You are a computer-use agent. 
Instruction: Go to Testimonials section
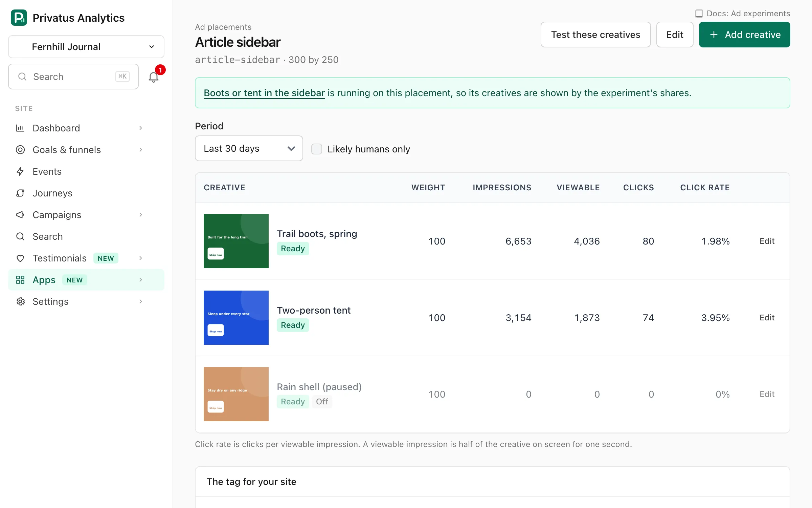coord(86,258)
